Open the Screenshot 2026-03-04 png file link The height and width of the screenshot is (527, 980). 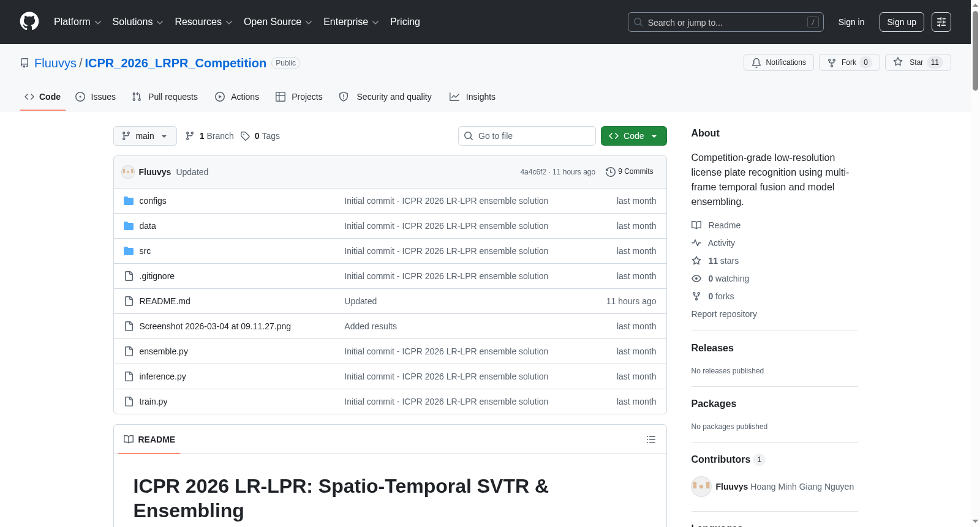tap(215, 326)
